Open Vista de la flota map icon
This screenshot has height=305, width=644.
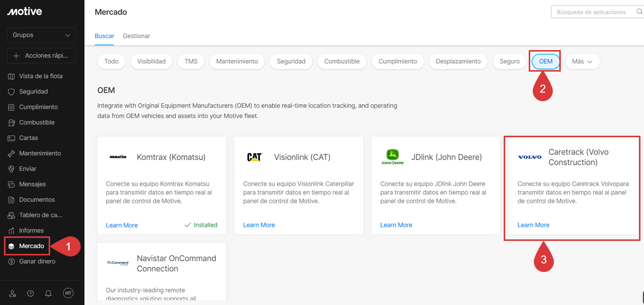click(x=12, y=76)
